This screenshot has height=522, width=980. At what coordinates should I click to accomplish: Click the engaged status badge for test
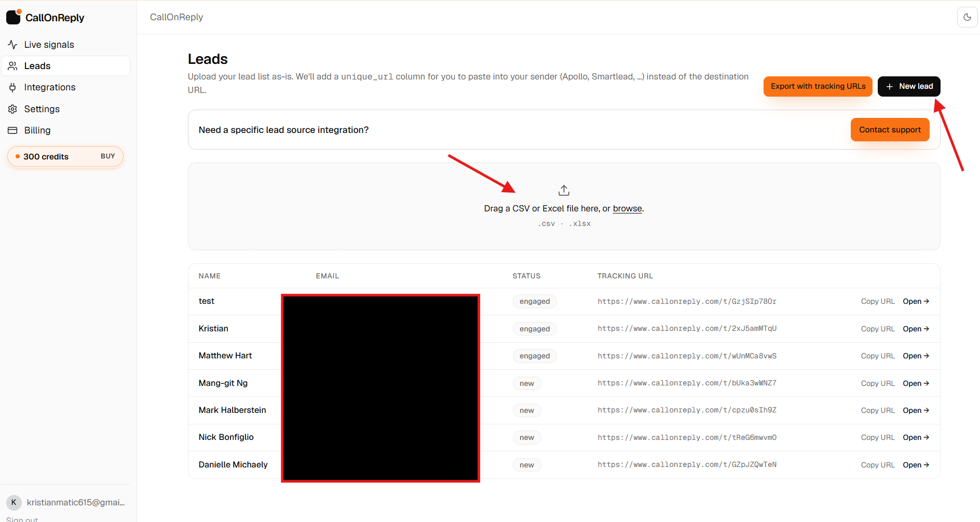(535, 301)
